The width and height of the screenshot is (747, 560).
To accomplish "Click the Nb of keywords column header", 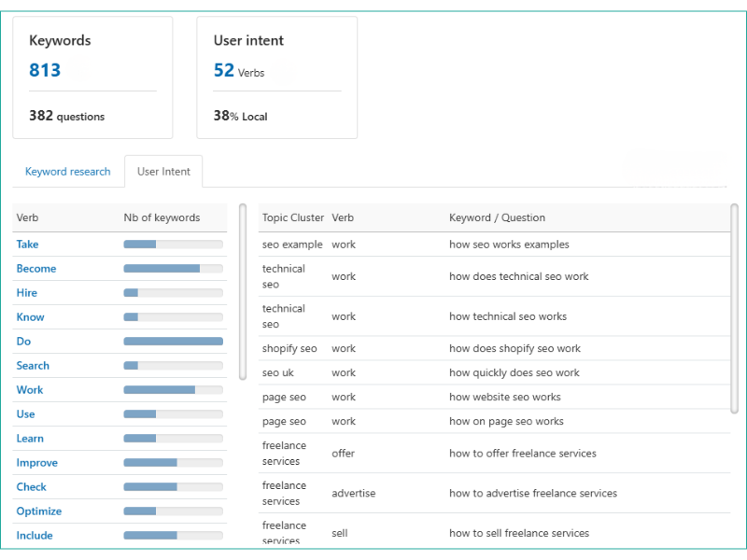I will click(157, 217).
